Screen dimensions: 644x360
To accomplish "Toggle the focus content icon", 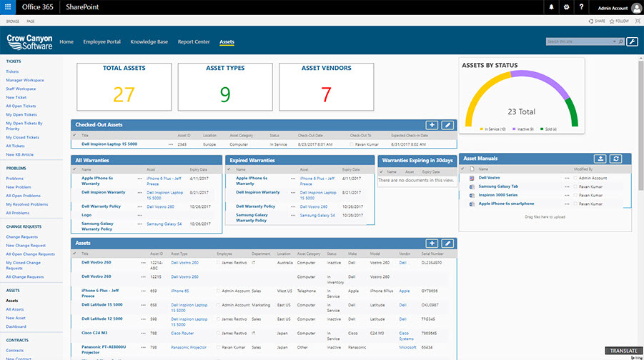I will [x=638, y=21].
